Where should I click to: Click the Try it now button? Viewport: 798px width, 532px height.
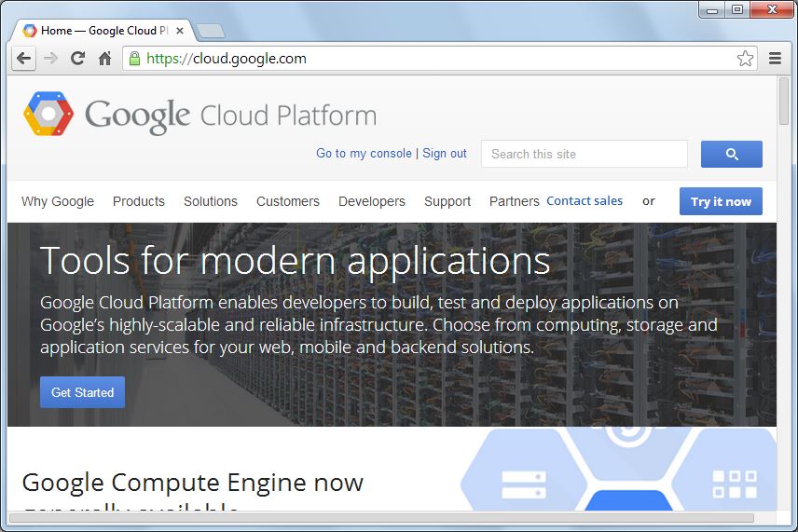click(x=721, y=201)
